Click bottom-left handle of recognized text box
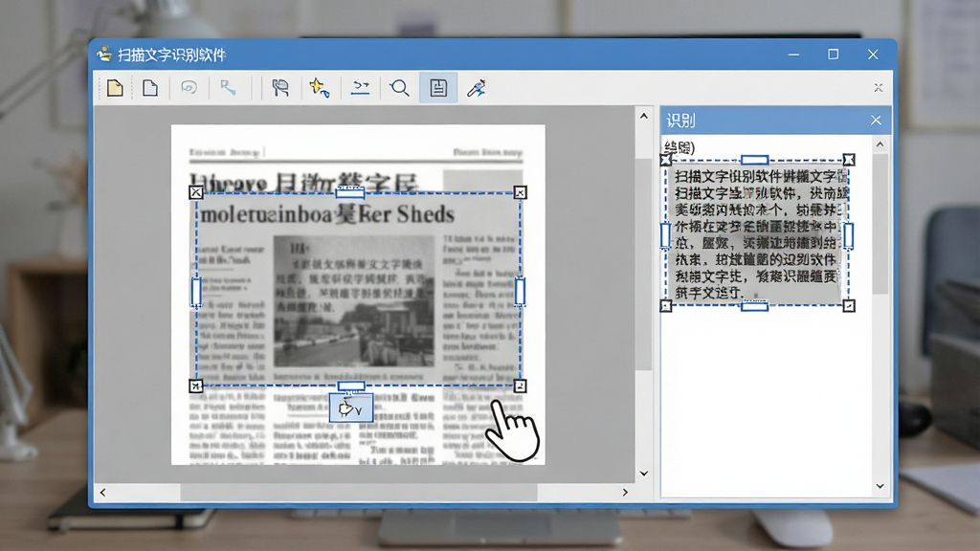Image resolution: width=980 pixels, height=551 pixels. 666,305
